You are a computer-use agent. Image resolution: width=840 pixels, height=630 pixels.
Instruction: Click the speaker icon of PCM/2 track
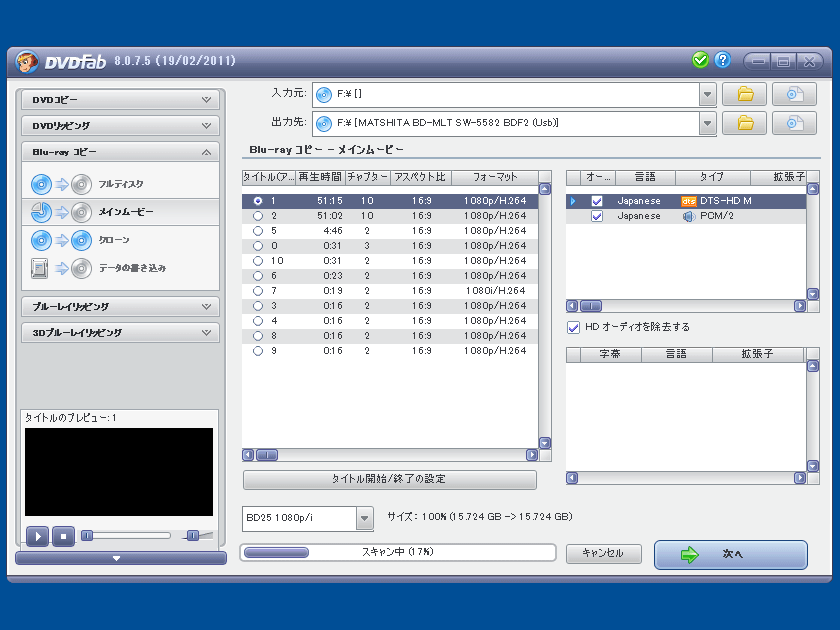(x=688, y=216)
